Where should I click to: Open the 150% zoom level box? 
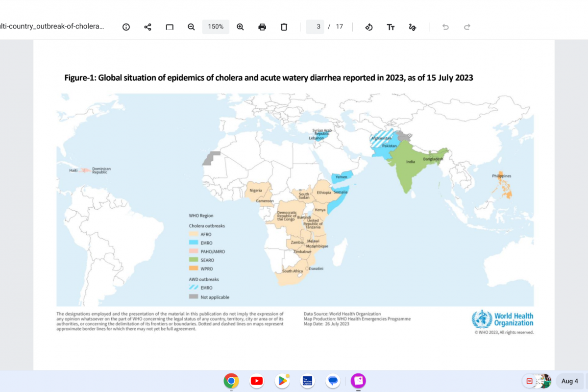point(216,27)
